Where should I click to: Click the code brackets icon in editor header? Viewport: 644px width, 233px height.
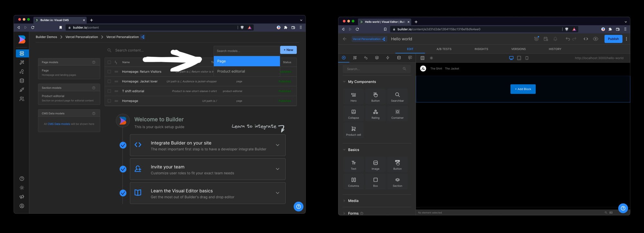(x=586, y=39)
